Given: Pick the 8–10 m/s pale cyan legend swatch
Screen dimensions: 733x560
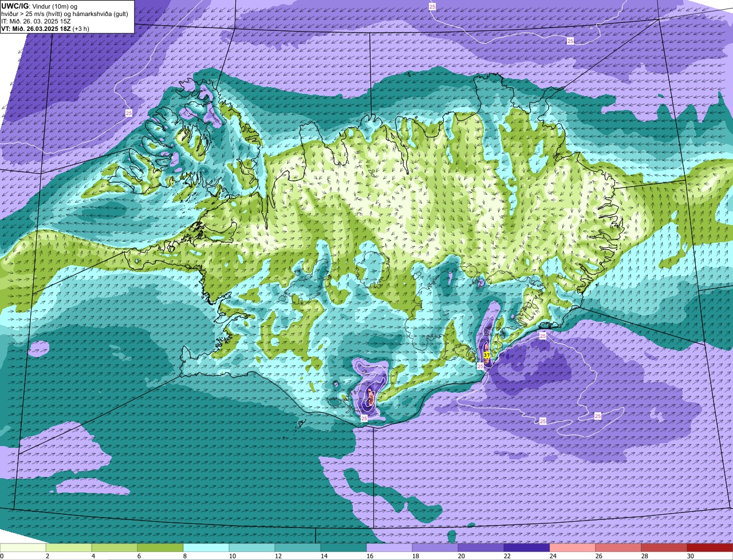Looking at the screenshot, I should coord(206,547).
